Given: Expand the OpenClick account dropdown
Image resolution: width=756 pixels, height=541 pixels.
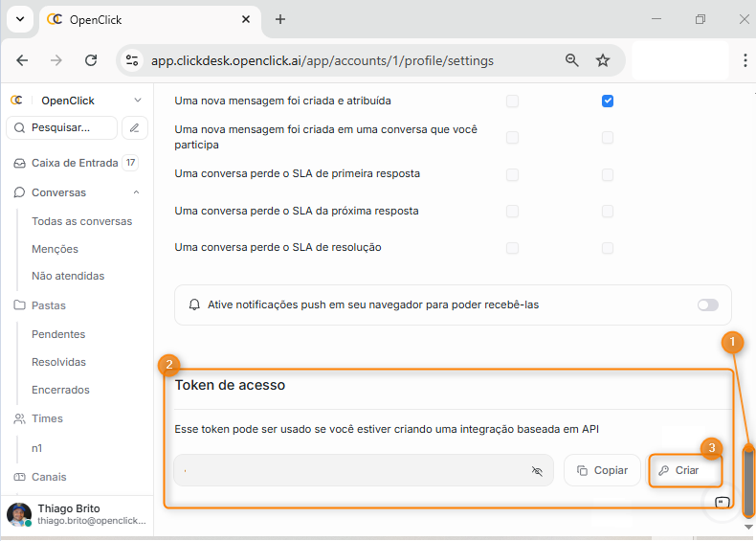Looking at the screenshot, I should [x=138, y=101].
